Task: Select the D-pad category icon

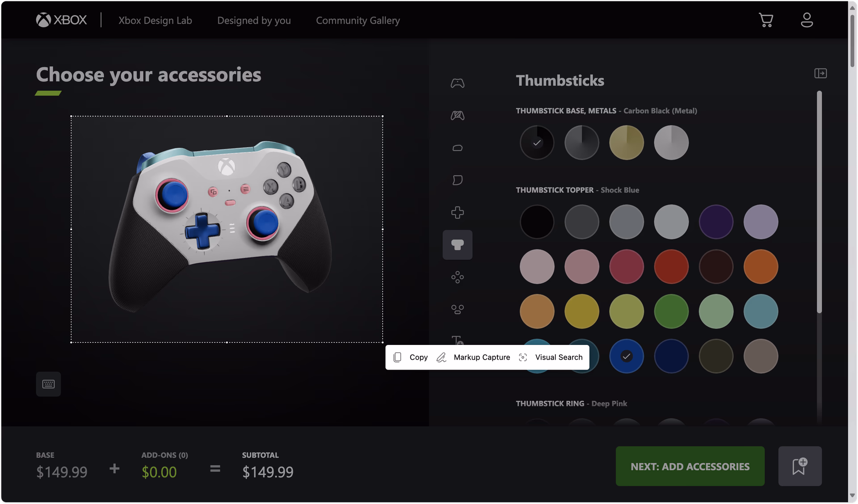Action: pyautogui.click(x=457, y=212)
